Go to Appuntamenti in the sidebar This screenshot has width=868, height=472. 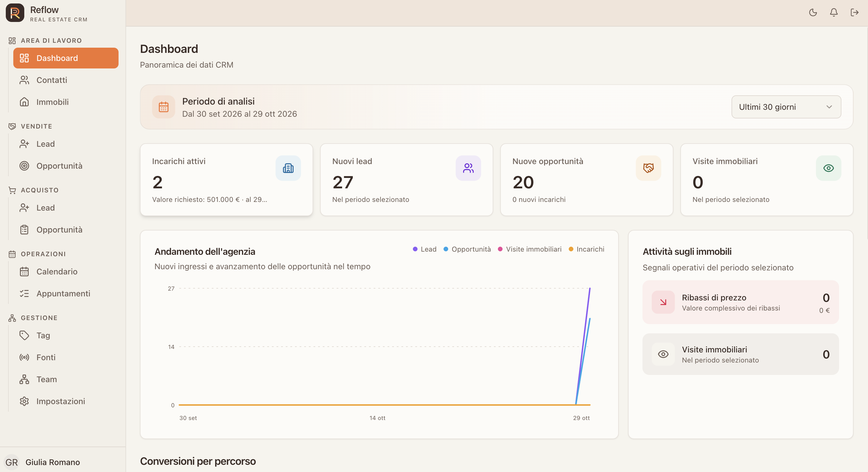(66, 293)
